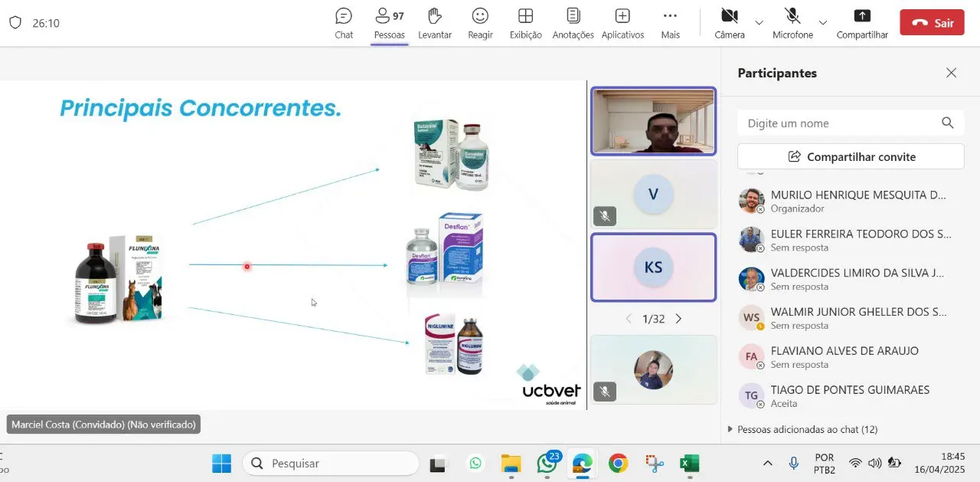Select participant FLAVIANO ALVES DE ARAUJO
This screenshot has width=980, height=482.
pos(851,357)
